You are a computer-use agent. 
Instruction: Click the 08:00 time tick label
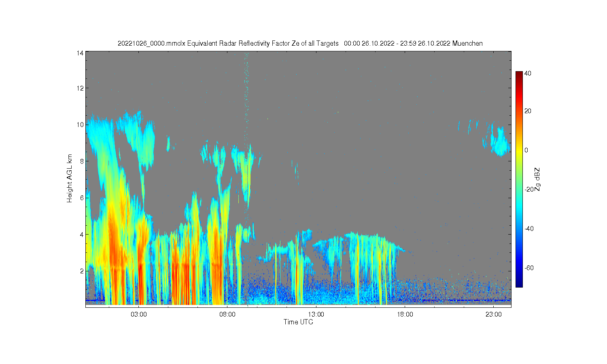pos(227,314)
